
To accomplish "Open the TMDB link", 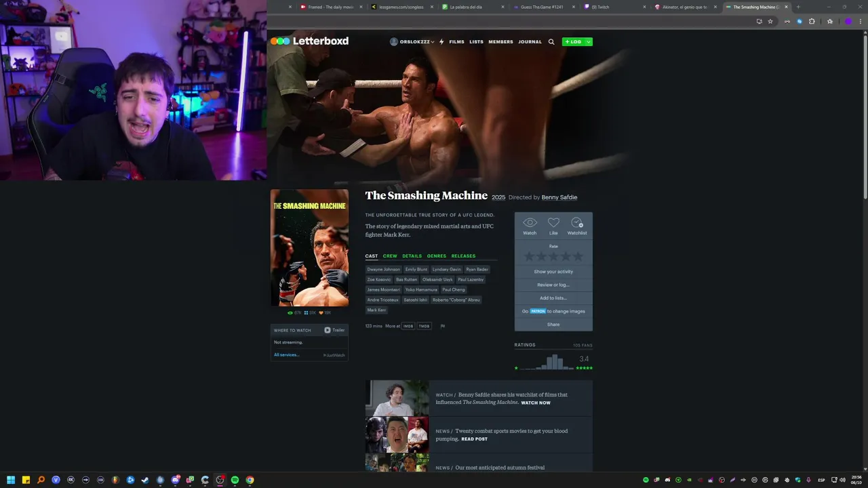I will [x=424, y=326].
